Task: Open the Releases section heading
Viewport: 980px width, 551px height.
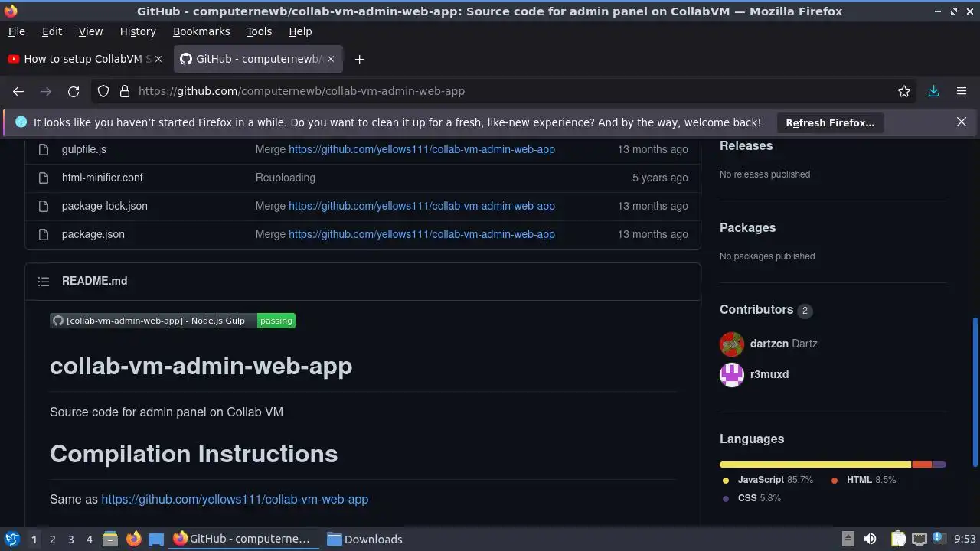Action: point(746,145)
